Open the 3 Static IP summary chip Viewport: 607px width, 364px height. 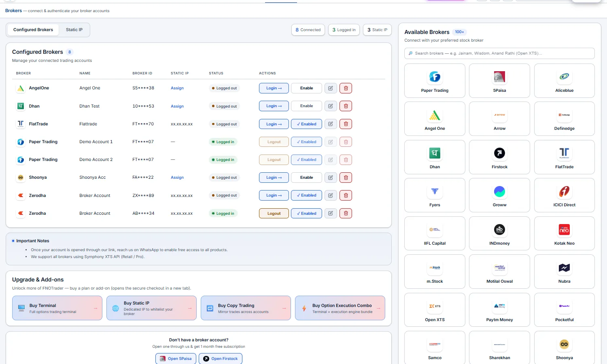pyautogui.click(x=377, y=30)
